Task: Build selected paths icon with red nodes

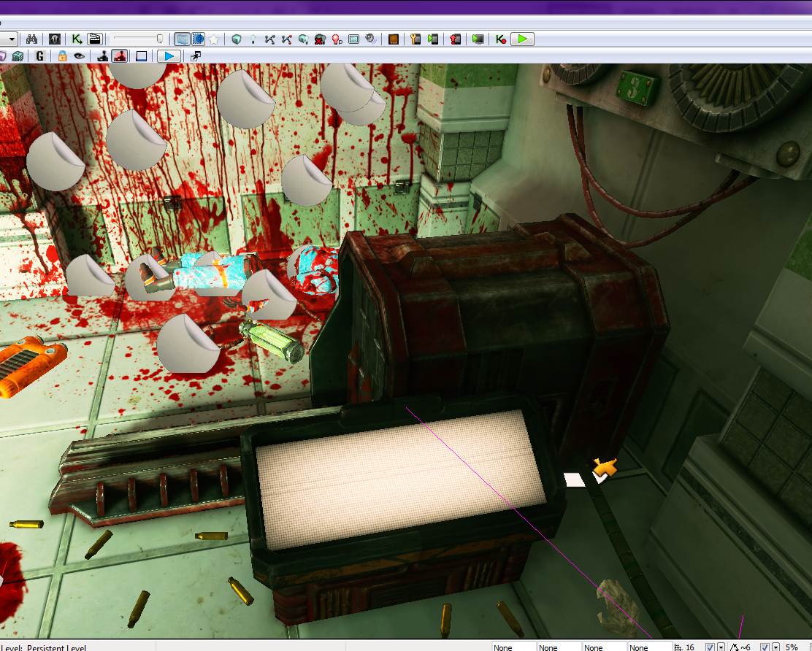Action: pos(286,39)
